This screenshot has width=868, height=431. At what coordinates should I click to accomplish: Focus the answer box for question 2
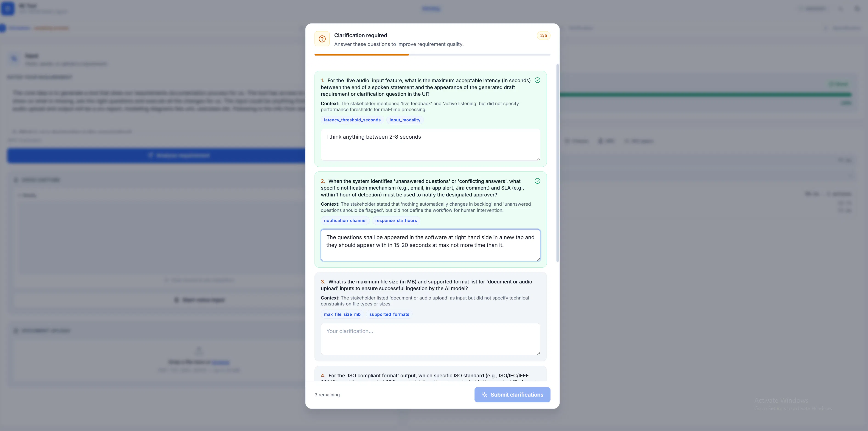click(x=430, y=245)
